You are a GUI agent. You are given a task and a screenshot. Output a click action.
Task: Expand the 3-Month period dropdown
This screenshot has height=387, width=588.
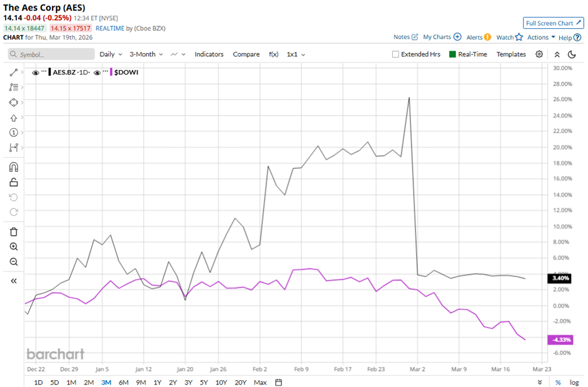(146, 54)
